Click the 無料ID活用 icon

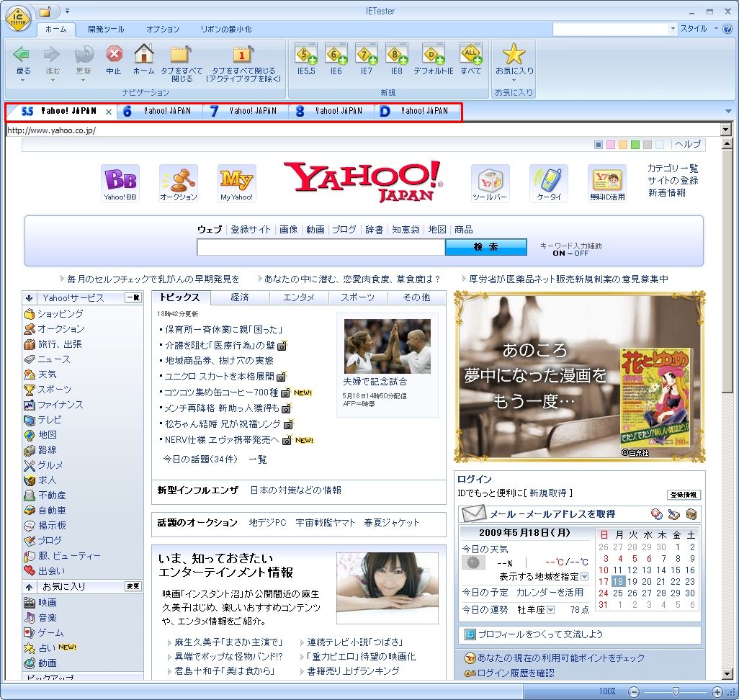pos(607,184)
